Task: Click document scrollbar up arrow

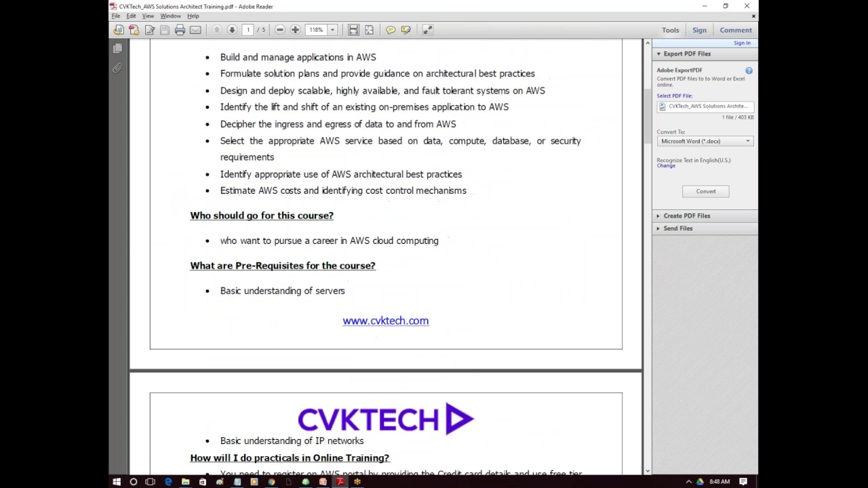Action: pyautogui.click(x=648, y=43)
